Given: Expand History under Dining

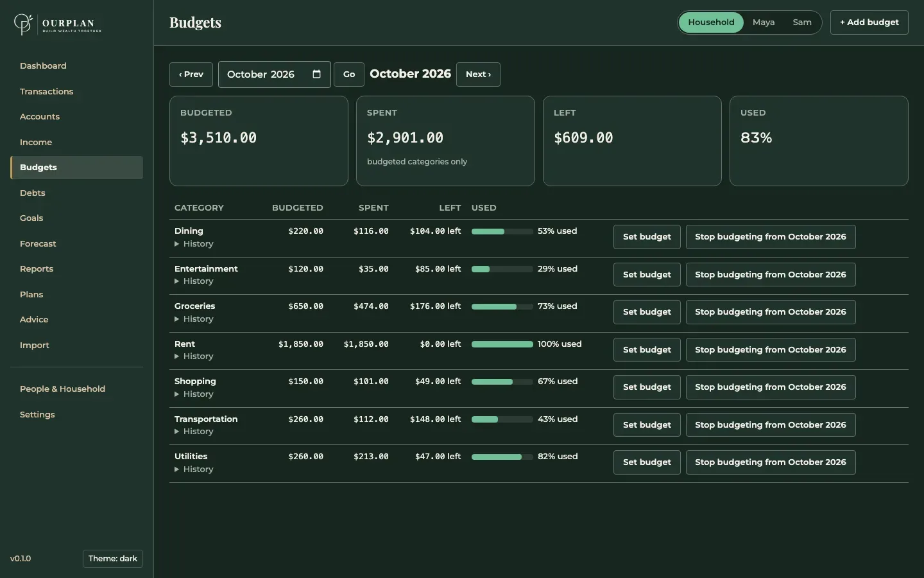Looking at the screenshot, I should [x=194, y=244].
